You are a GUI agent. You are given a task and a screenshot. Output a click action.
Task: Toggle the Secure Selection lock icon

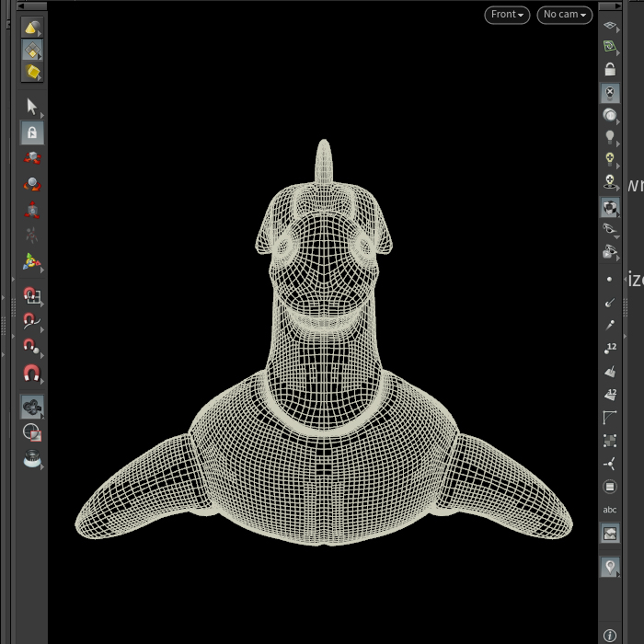click(x=32, y=132)
